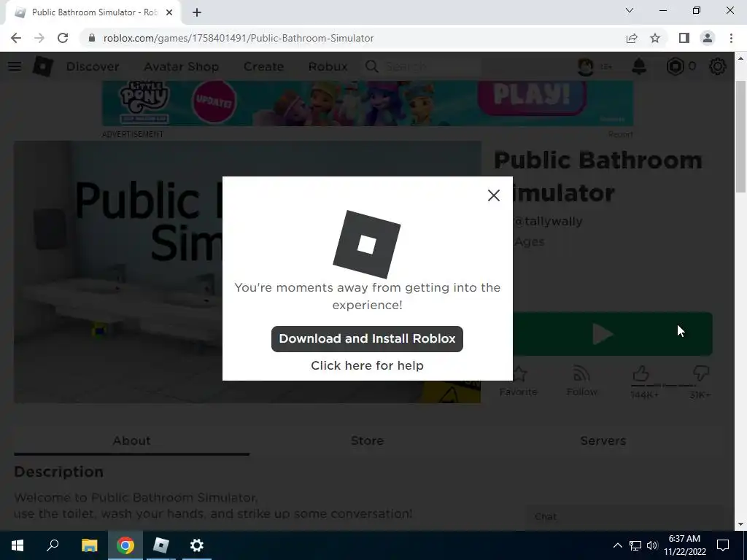The height and width of the screenshot is (560, 747).
Task: Open the Windows Start menu
Action: (x=18, y=545)
